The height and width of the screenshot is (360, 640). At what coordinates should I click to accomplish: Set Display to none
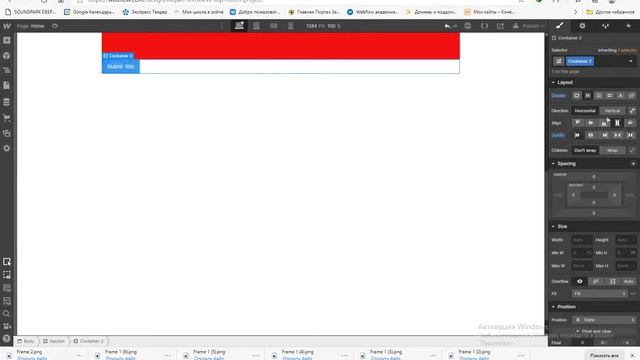(631, 96)
